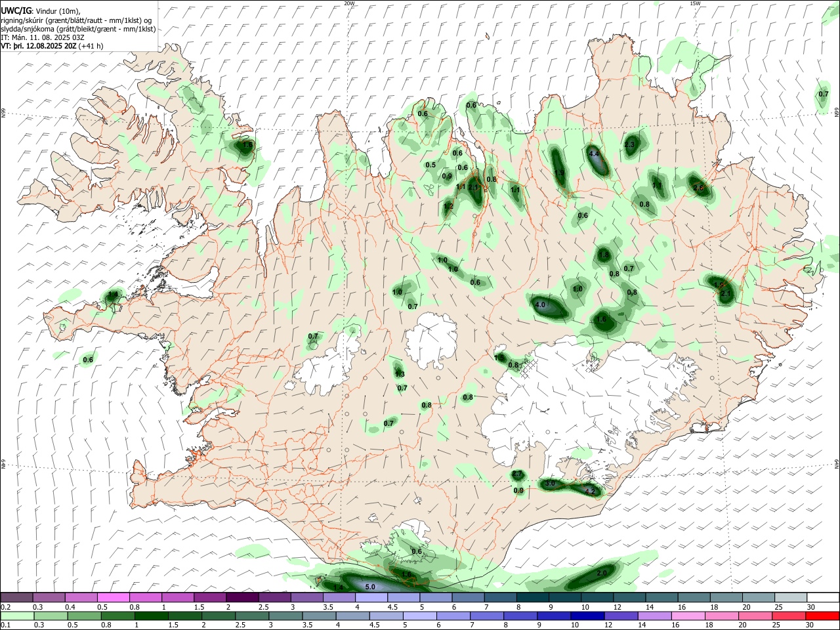This screenshot has width=840, height=630.
Task: Click the red 25 mm rain legend swatch
Action: pyautogui.click(x=790, y=616)
